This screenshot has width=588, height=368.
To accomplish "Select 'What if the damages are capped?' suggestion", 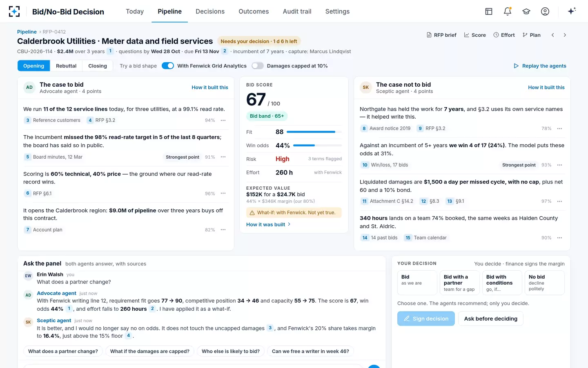I will (x=150, y=351).
